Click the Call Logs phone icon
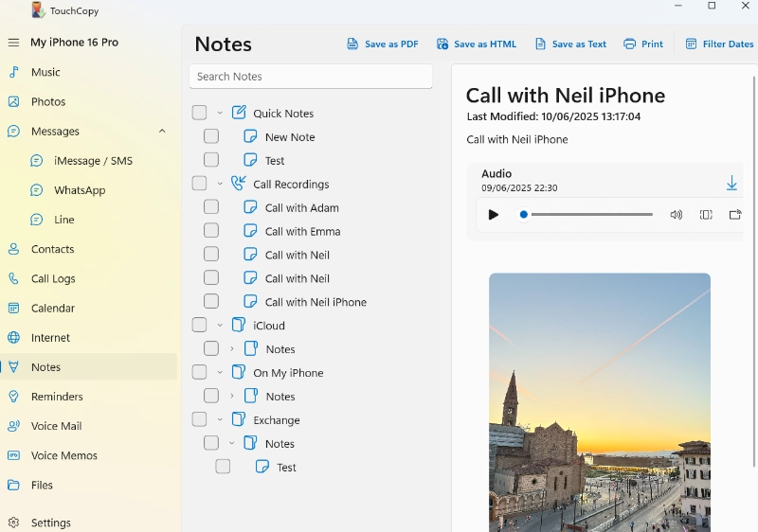Image resolution: width=758 pixels, height=532 pixels. pos(14,278)
